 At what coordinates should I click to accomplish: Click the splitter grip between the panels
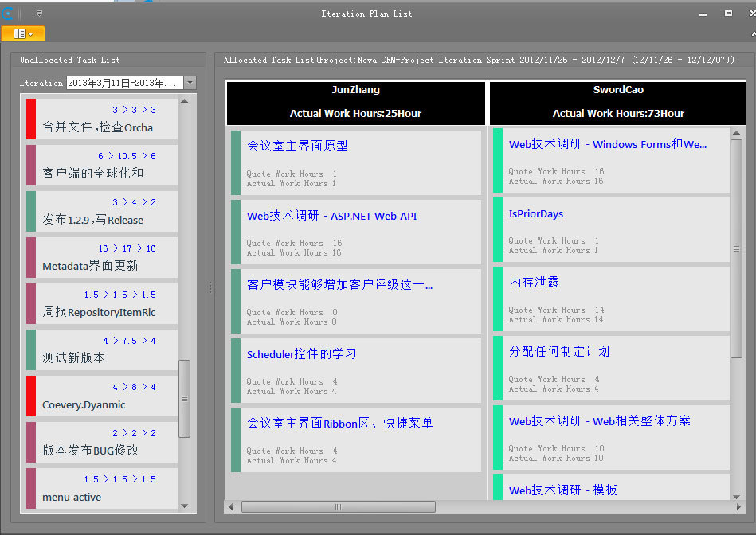tap(210, 287)
